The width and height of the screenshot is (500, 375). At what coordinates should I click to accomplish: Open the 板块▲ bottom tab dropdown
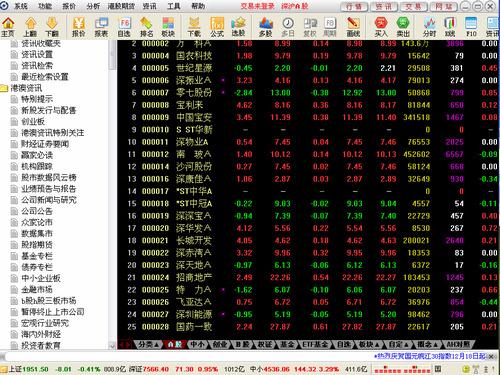click(x=369, y=344)
